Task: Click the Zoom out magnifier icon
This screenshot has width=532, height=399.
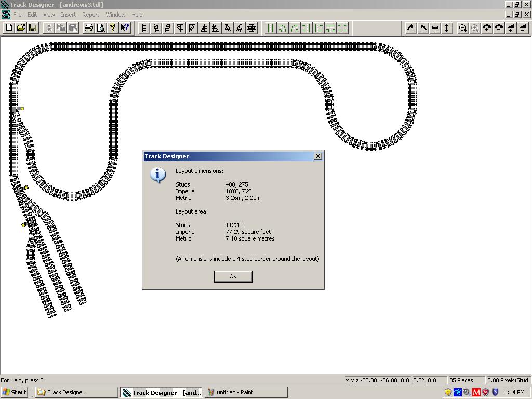Action: (462, 28)
